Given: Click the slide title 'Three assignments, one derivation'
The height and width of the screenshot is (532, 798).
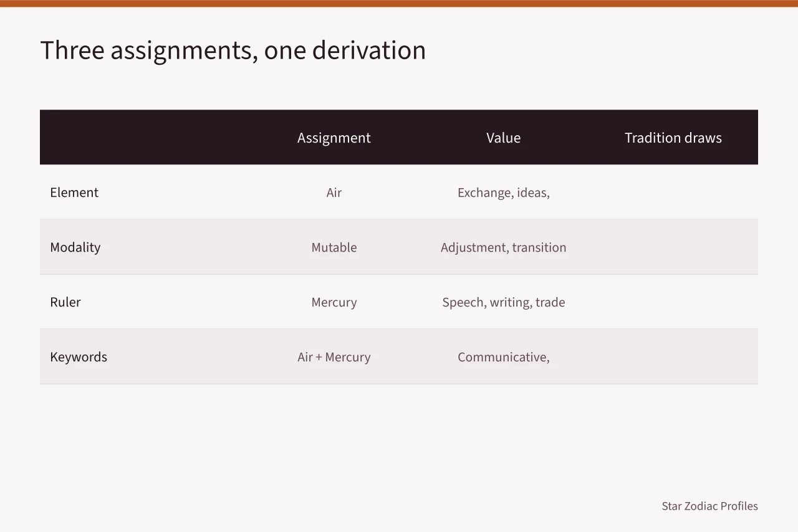Looking at the screenshot, I should coord(233,50).
